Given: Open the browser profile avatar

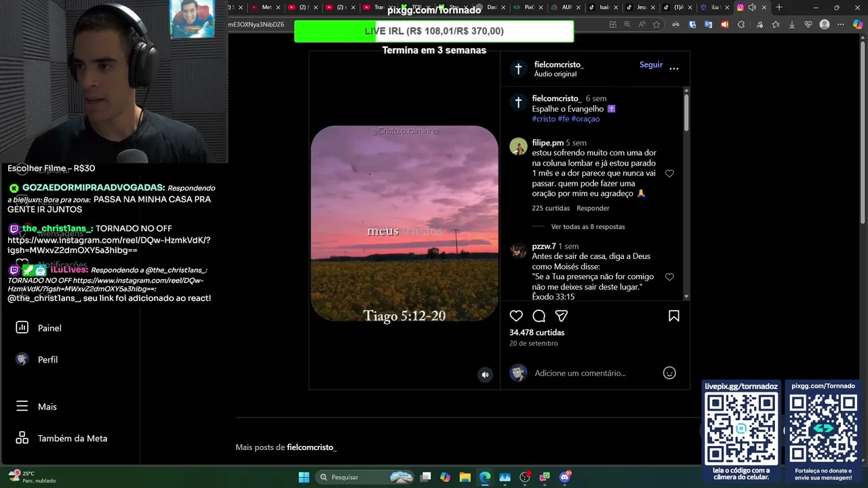Looking at the screenshot, I should [x=825, y=24].
